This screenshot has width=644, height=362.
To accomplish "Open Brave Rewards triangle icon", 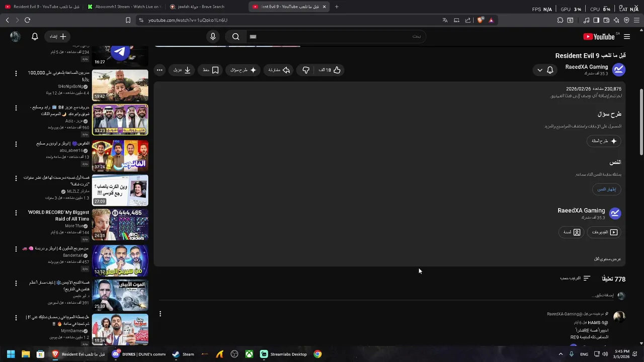I will pyautogui.click(x=491, y=20).
